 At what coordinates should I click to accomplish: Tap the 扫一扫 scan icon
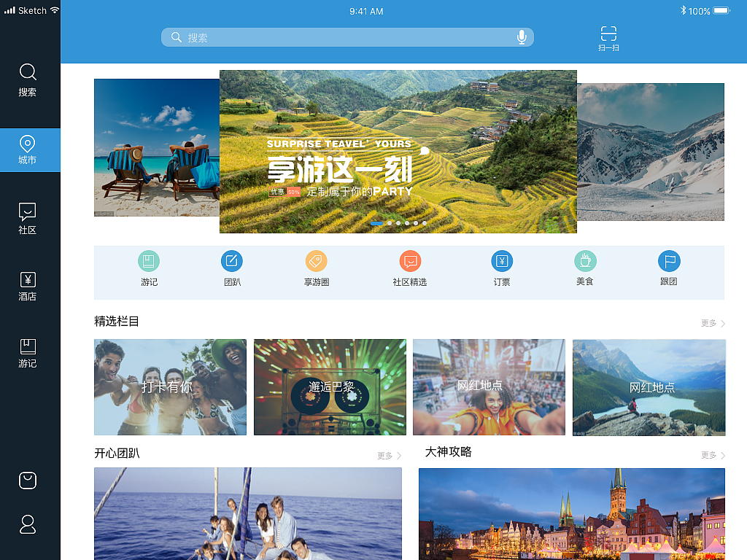[609, 36]
